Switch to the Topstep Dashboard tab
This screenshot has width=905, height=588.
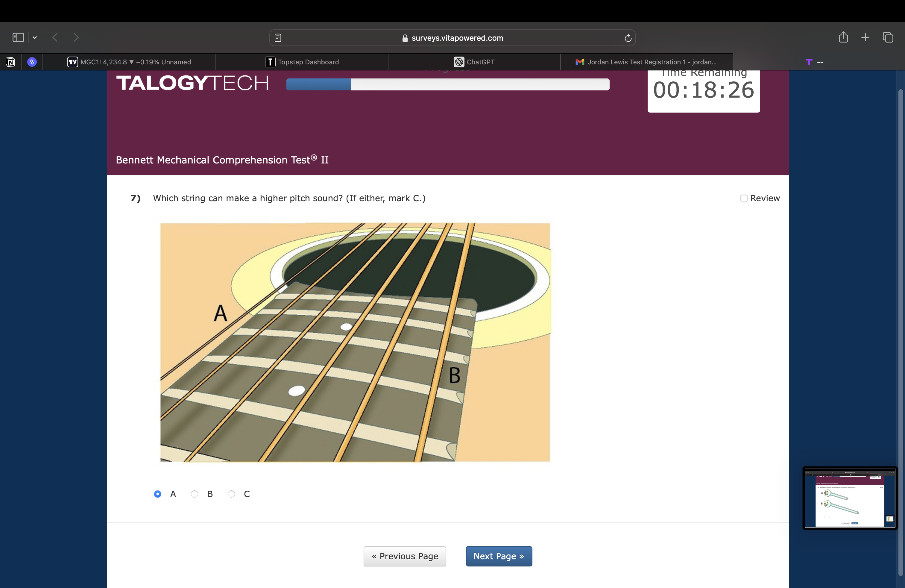coord(302,62)
